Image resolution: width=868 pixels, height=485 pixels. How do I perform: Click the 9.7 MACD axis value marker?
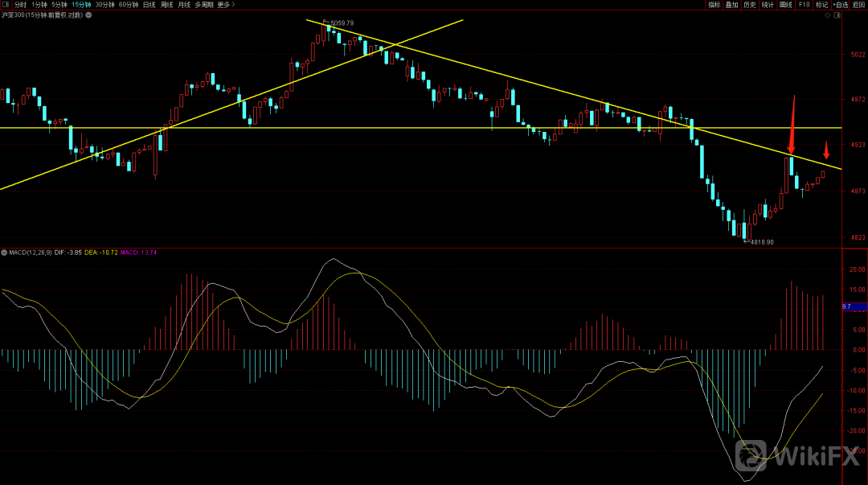(x=847, y=306)
